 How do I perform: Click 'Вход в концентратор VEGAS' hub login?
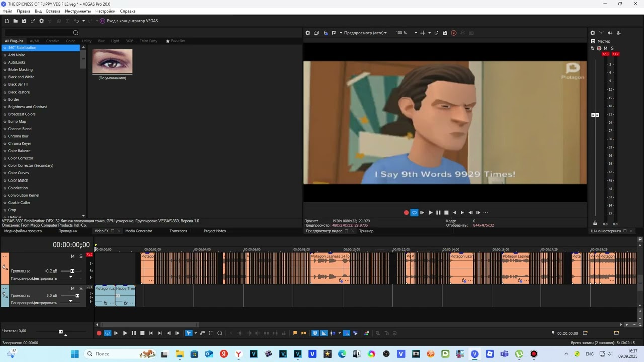(x=129, y=21)
